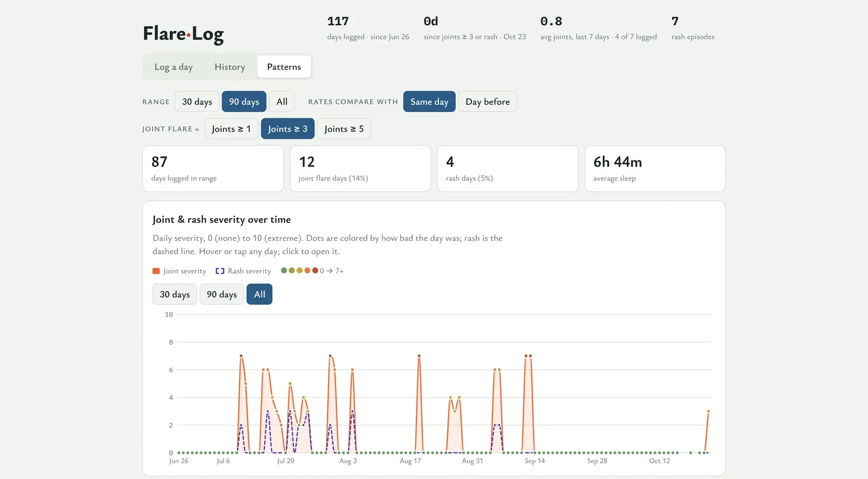
Task: Click the 7 rash episodes stat
Action: coord(693,28)
